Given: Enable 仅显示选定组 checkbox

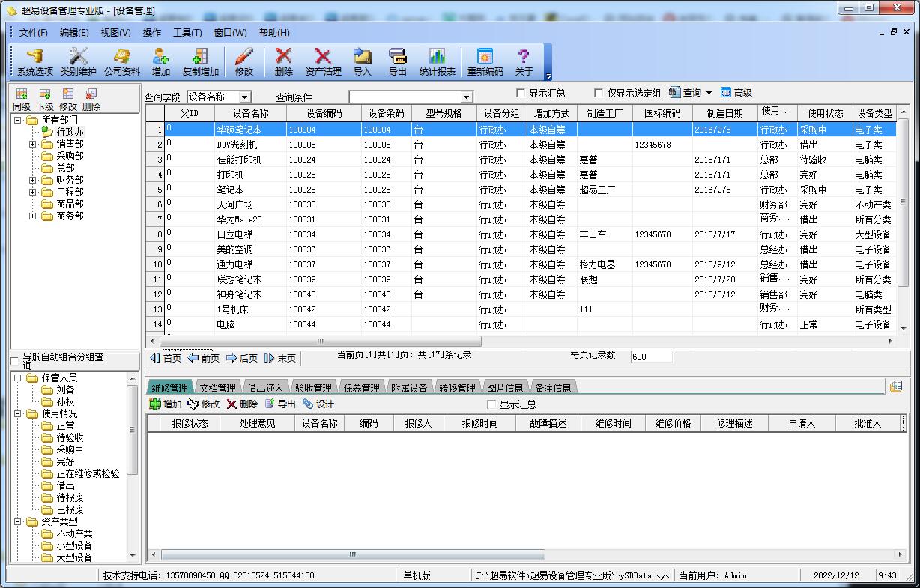Looking at the screenshot, I should [599, 93].
